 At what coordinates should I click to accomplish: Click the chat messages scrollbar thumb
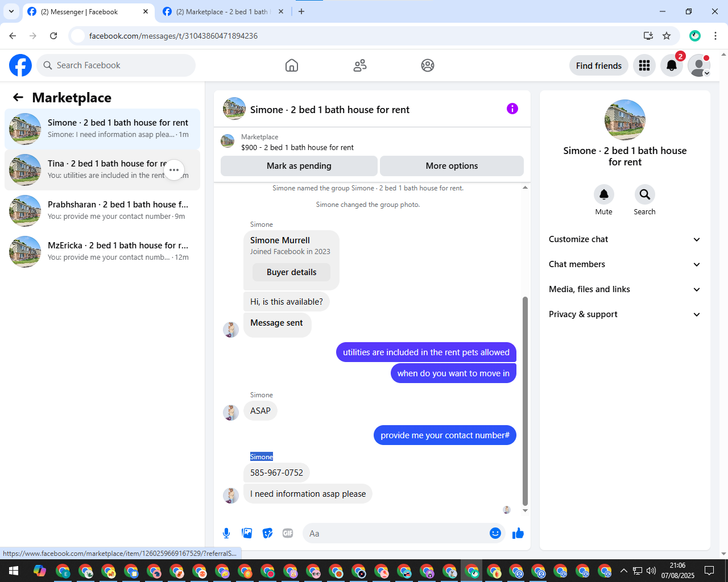525,401
